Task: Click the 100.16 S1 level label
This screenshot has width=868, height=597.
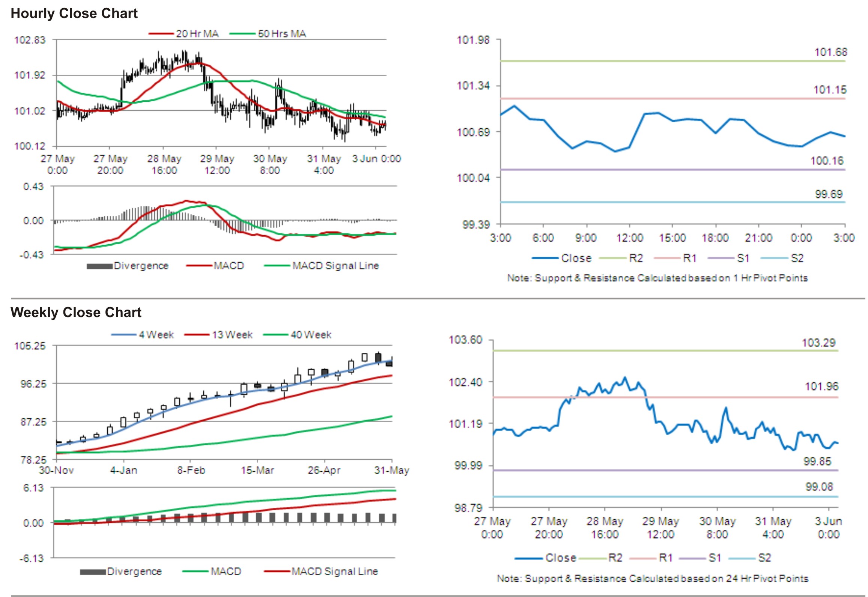Action: tap(827, 161)
